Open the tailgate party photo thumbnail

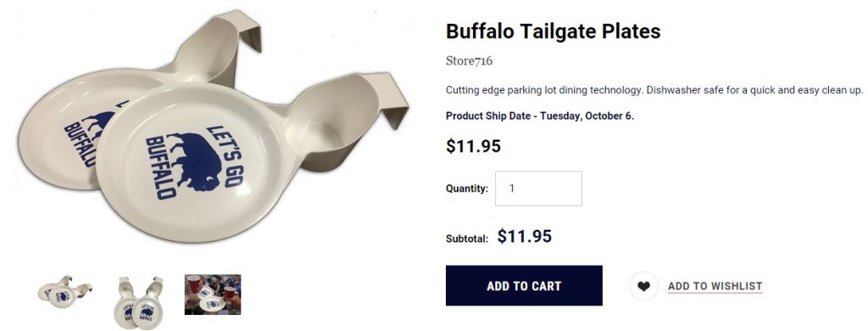pos(213,295)
